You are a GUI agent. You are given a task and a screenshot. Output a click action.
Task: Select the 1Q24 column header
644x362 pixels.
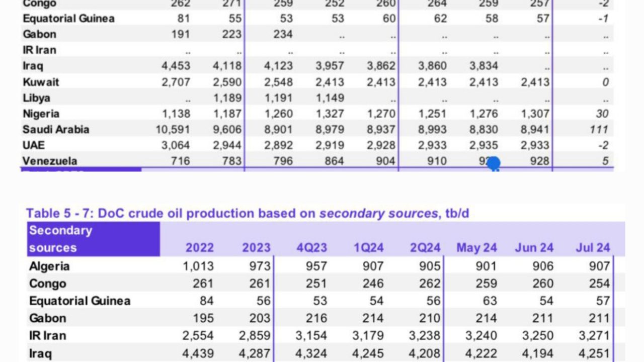(369, 248)
